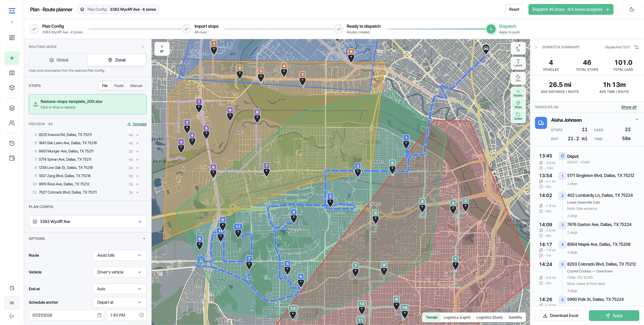The height and width of the screenshot is (325, 644).
Task: Open the layers icon in sidebar
Action: coord(12,108)
